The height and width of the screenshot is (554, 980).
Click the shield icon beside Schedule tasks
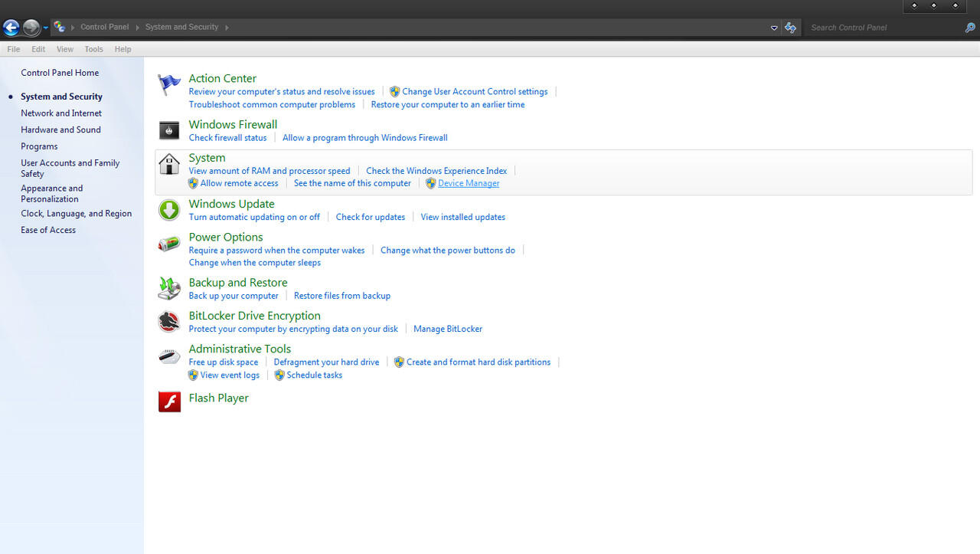(279, 375)
